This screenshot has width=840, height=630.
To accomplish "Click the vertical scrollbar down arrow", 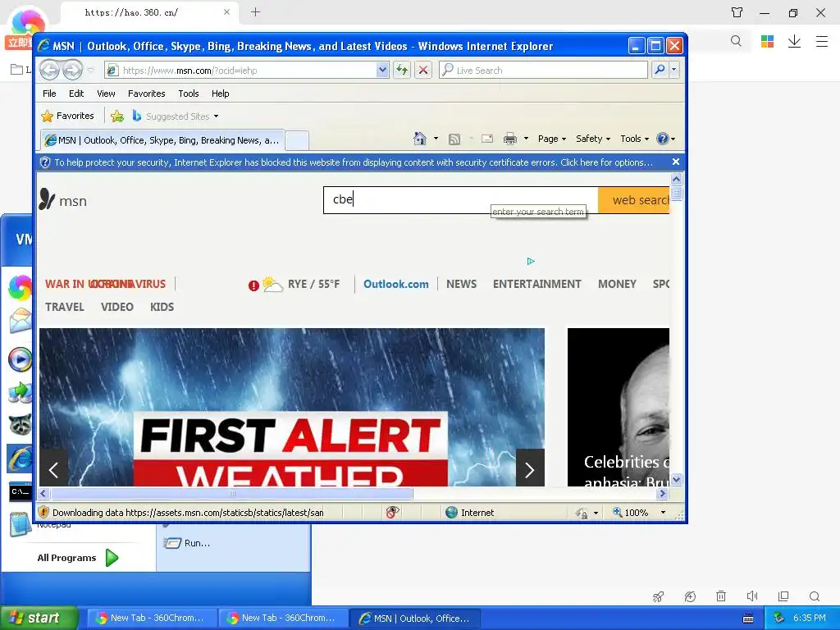I will pos(676,479).
